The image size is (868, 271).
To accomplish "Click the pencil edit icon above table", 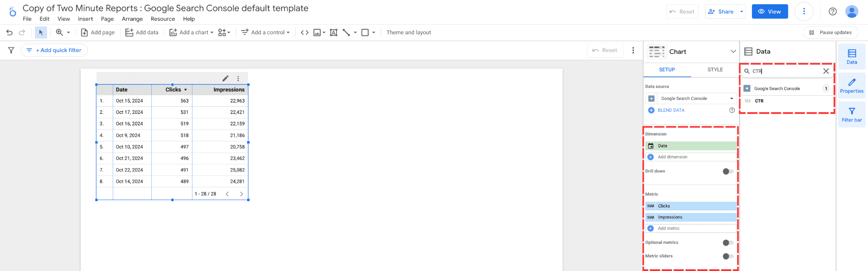I will coord(225,78).
